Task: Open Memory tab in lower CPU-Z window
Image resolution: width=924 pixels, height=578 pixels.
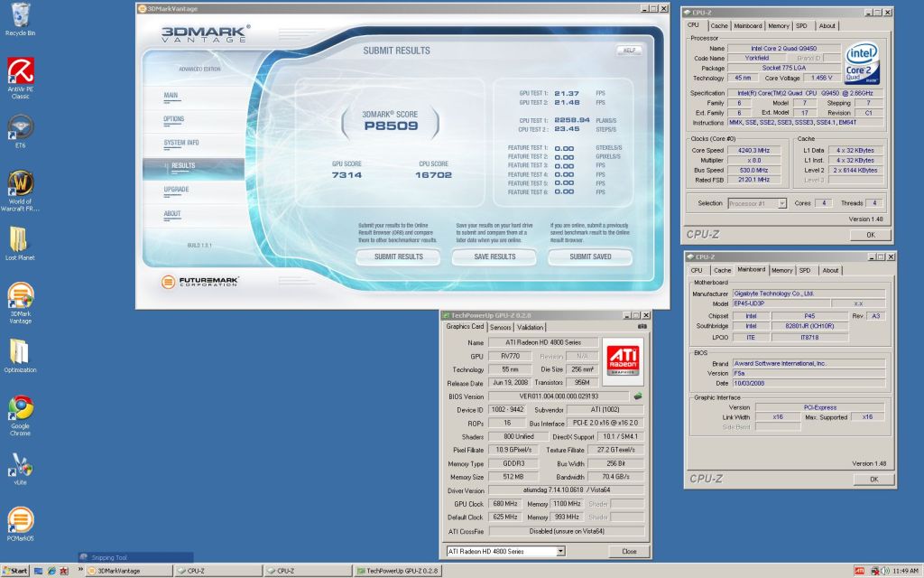Action: [x=781, y=271]
